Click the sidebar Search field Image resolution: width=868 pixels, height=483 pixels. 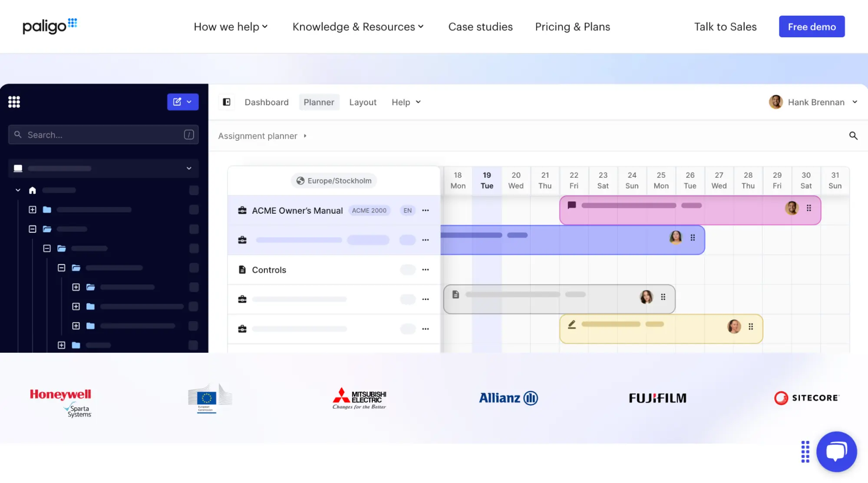coord(103,135)
